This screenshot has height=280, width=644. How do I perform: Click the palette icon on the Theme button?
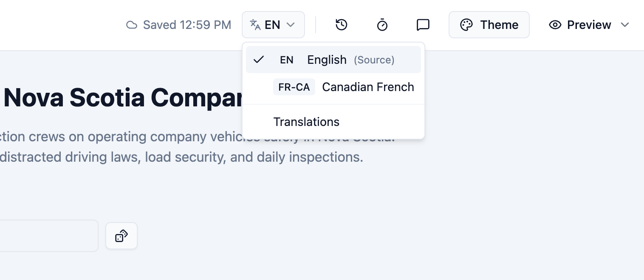[466, 25]
